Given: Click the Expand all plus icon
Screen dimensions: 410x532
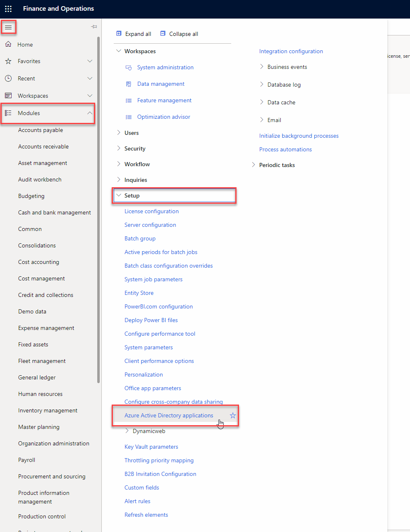Looking at the screenshot, I should [119, 33].
